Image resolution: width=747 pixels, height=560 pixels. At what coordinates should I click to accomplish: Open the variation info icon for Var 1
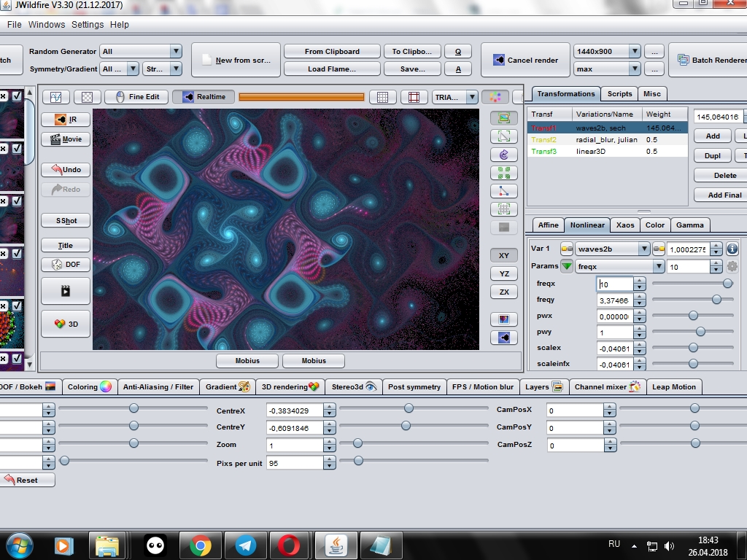[x=732, y=249]
